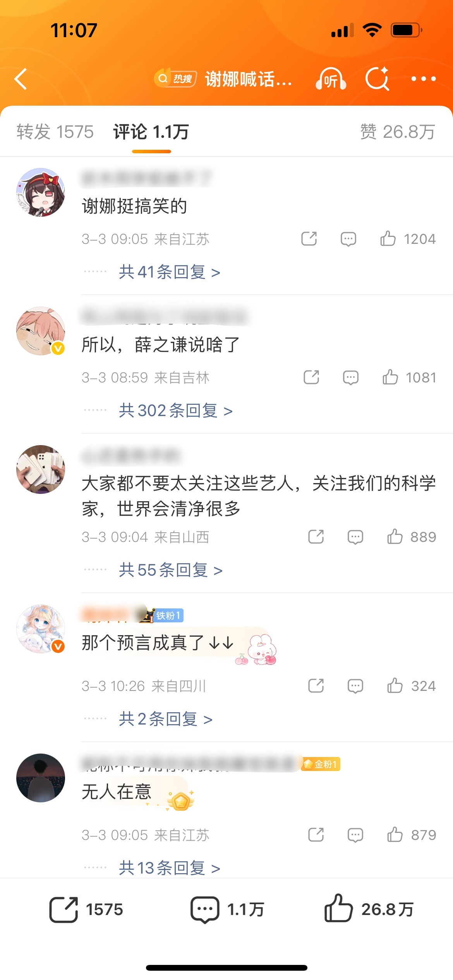453x980 pixels.
Task: Expand 共302条回复 replies
Action: click(176, 411)
